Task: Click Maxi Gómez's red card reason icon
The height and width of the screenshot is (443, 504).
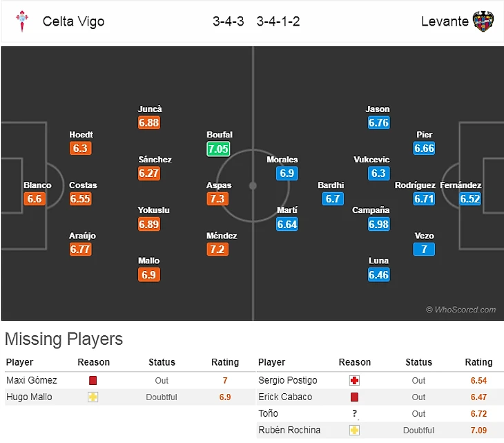Action: (93, 380)
